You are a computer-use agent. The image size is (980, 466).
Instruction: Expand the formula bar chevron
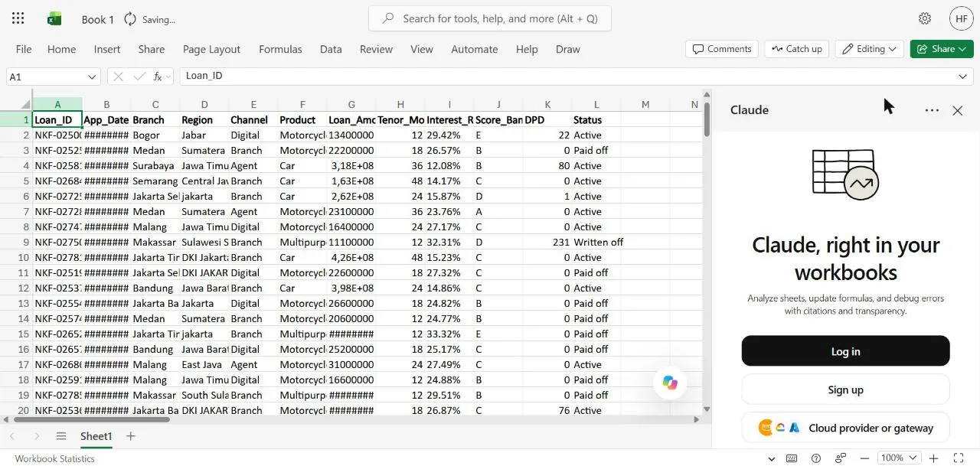963,77
